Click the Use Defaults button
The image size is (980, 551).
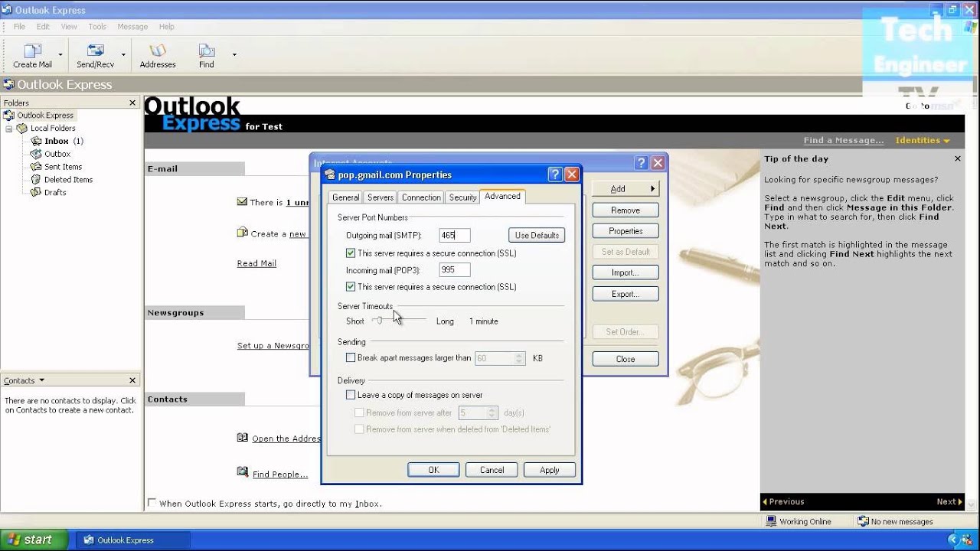[x=537, y=236]
